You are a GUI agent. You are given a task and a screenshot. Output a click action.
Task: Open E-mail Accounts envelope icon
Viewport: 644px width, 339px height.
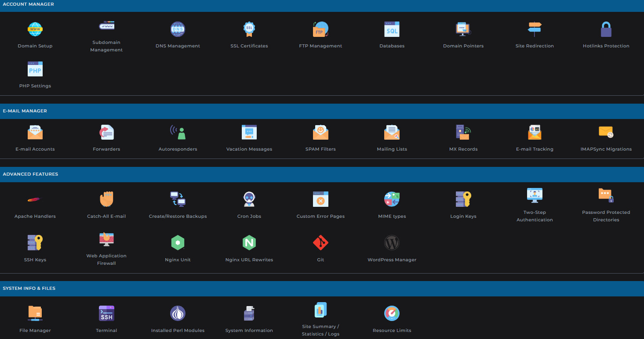coord(35,133)
